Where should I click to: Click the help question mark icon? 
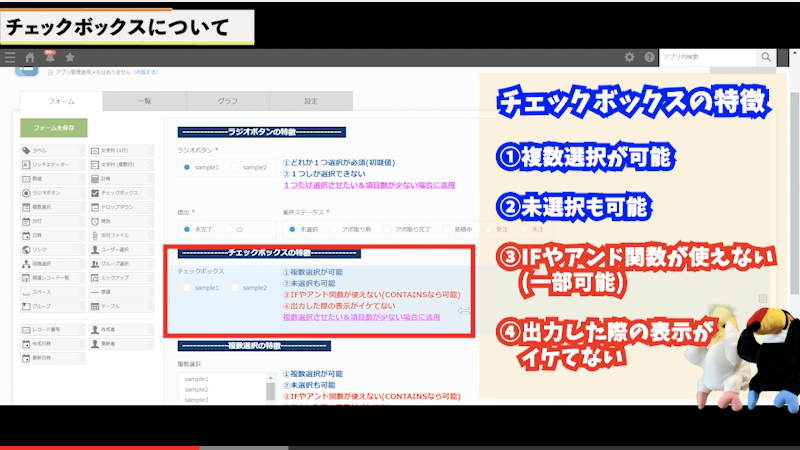[x=649, y=58]
